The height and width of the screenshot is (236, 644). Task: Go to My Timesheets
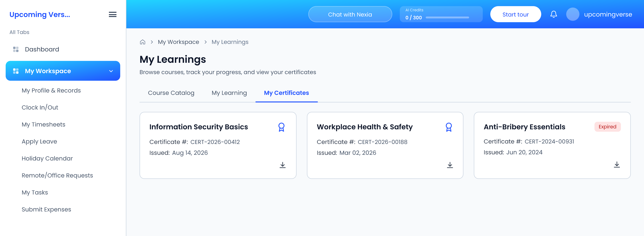point(43,124)
